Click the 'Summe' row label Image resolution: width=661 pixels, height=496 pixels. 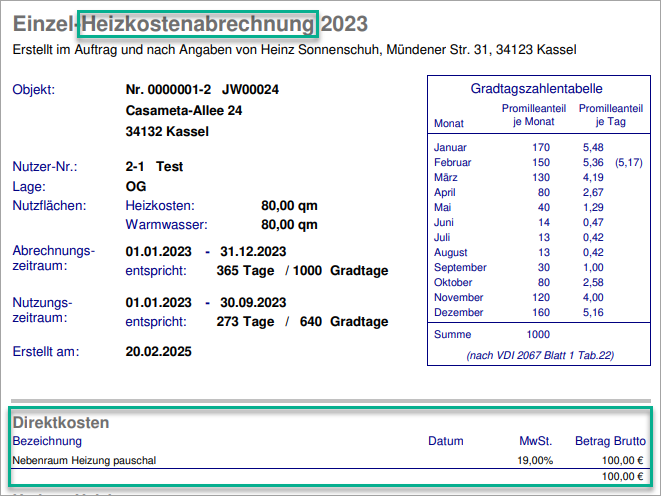pyautogui.click(x=452, y=335)
